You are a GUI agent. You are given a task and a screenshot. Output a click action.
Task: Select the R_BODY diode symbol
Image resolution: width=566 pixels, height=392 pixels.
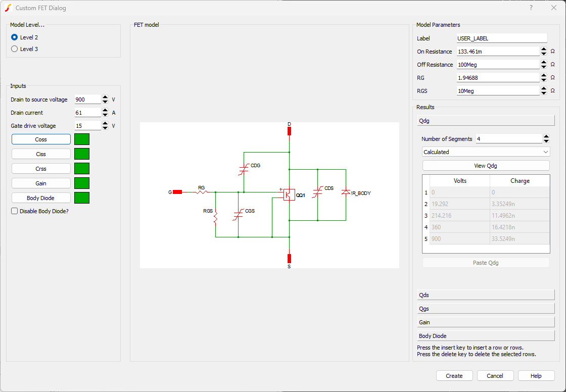click(346, 192)
